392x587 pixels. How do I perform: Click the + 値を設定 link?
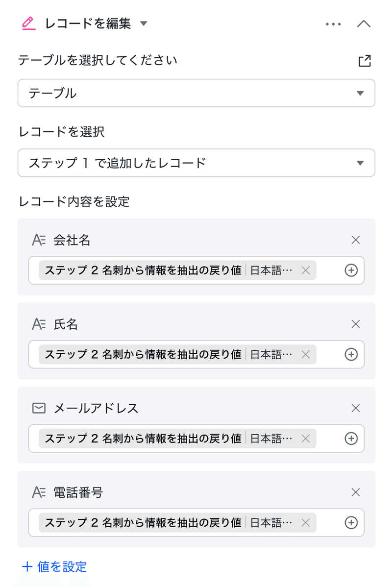pos(54,566)
